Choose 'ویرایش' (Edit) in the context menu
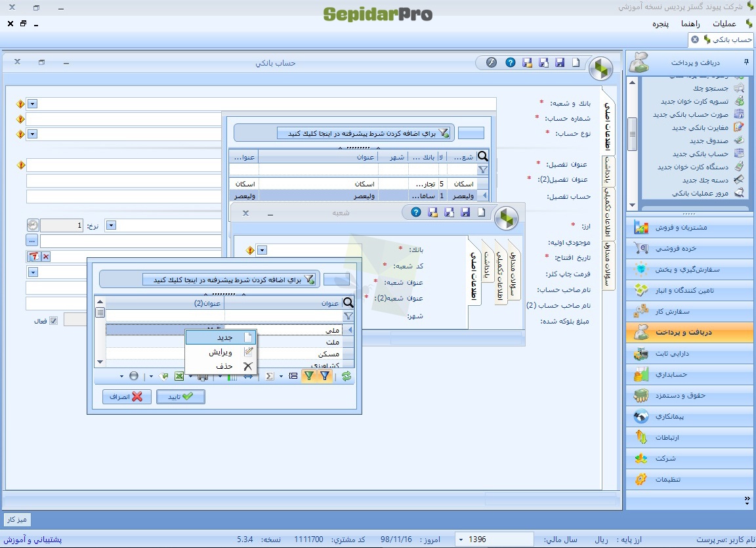 point(220,352)
